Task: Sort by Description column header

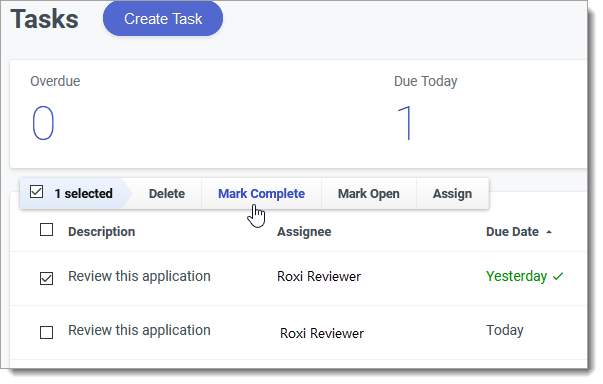Action: (x=102, y=232)
